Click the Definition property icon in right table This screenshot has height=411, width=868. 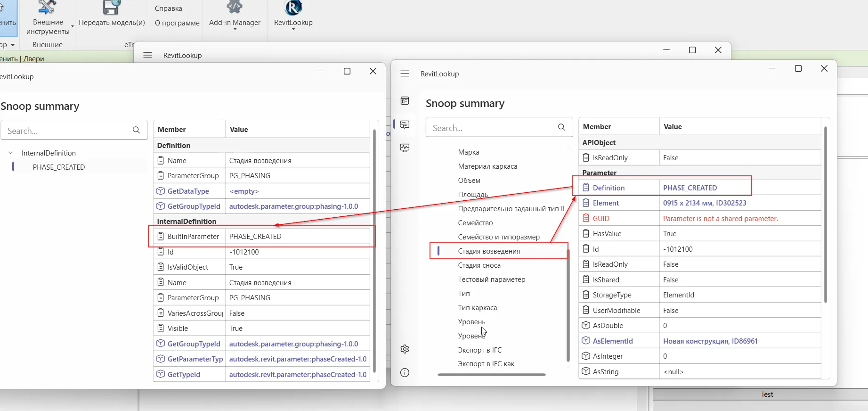coord(586,188)
